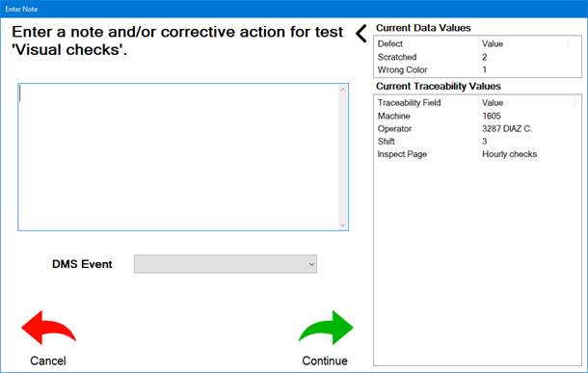Screen dimensions: 588x373
Task: Click the Continue label
Action: (x=325, y=360)
